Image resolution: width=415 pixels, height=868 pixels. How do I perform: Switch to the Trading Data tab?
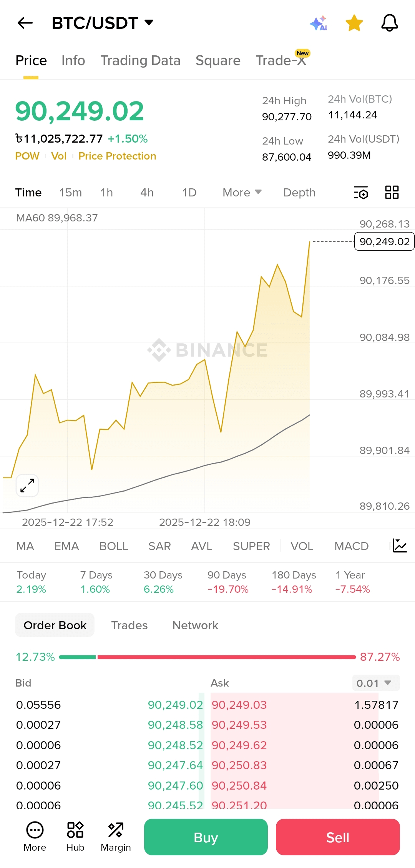(x=140, y=61)
